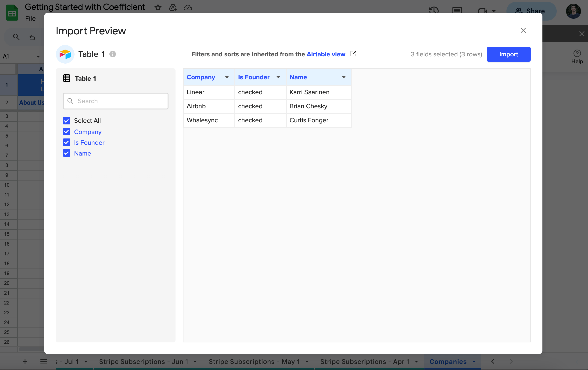The width and height of the screenshot is (588, 370).
Task: Click the checked cell in Airbnb row
Action: pyautogui.click(x=260, y=106)
